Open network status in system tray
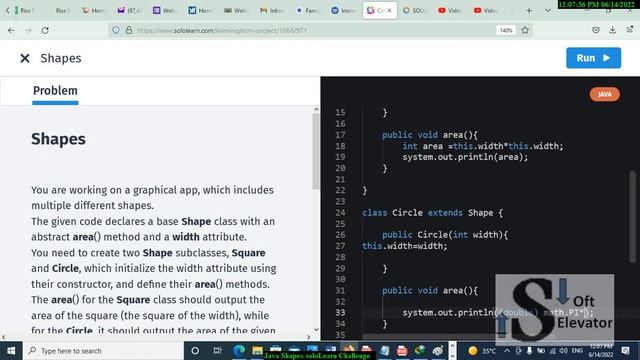 (x=553, y=351)
